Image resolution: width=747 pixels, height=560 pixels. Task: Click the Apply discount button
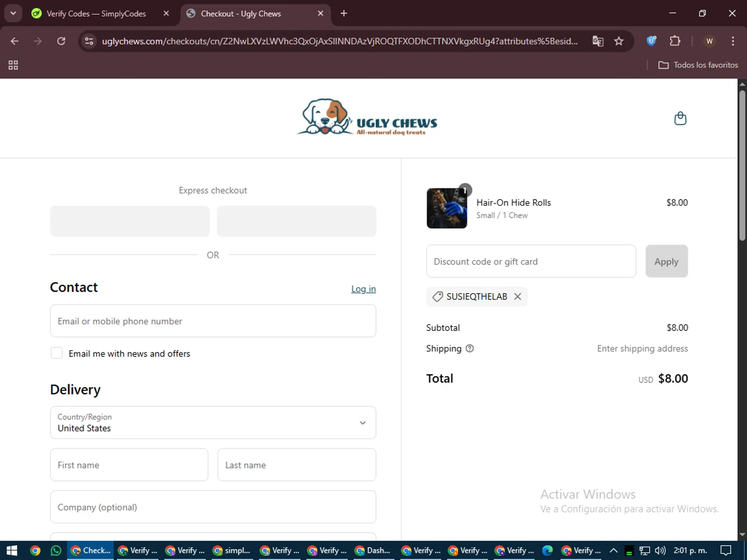click(x=666, y=261)
